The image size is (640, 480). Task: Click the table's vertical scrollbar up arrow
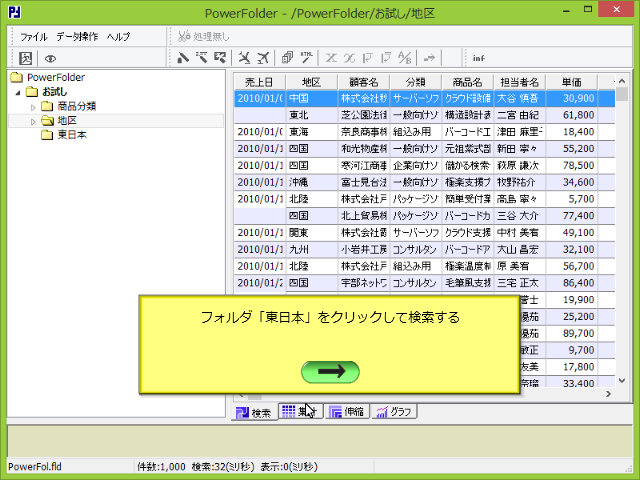tap(622, 81)
